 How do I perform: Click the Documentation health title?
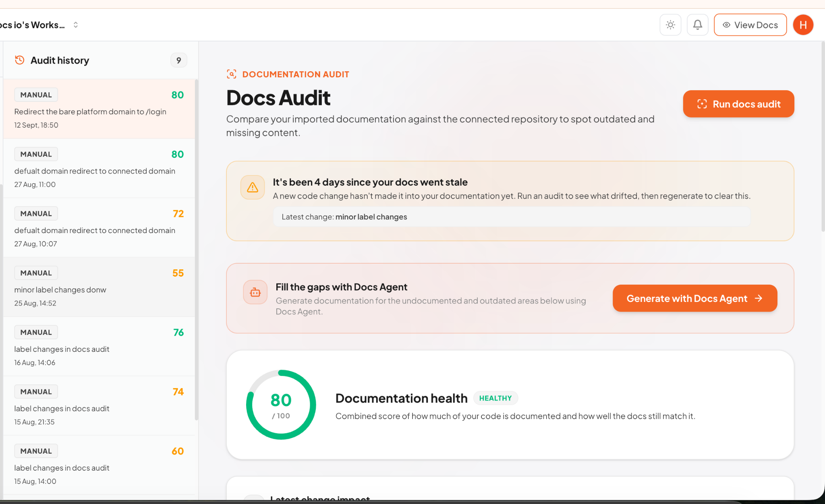tap(402, 398)
